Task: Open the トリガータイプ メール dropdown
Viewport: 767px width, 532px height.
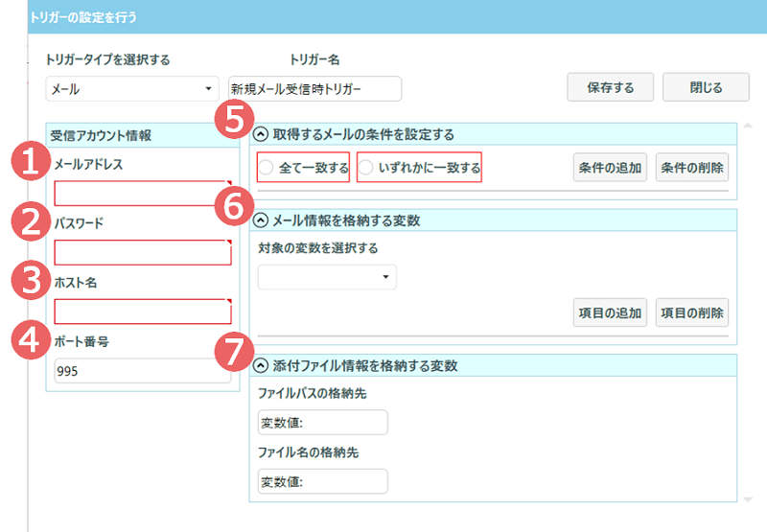Action: click(x=132, y=88)
